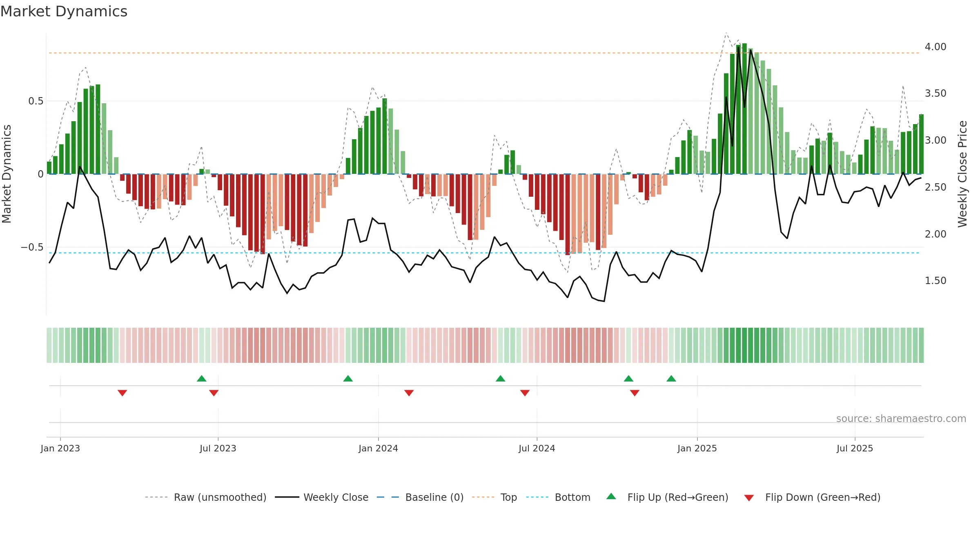980x551 pixels.
Task: Click the red flip-down marker just before Jul 2023
Action: tap(214, 393)
